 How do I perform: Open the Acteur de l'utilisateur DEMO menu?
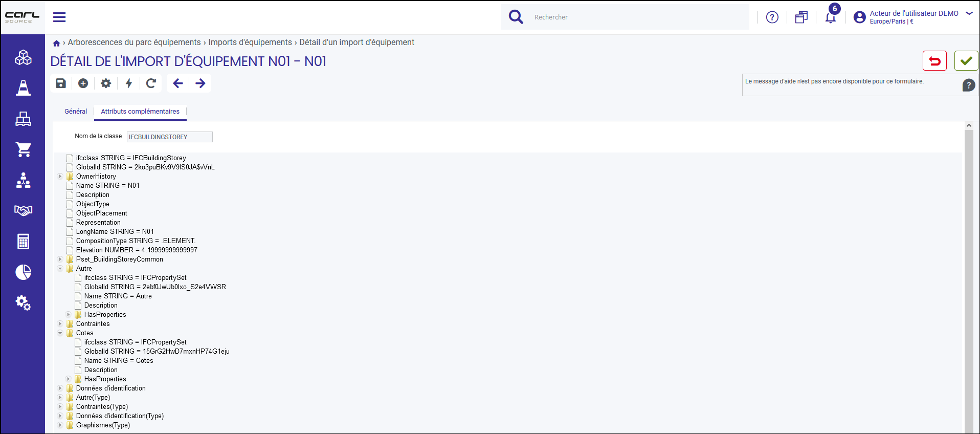click(x=914, y=17)
